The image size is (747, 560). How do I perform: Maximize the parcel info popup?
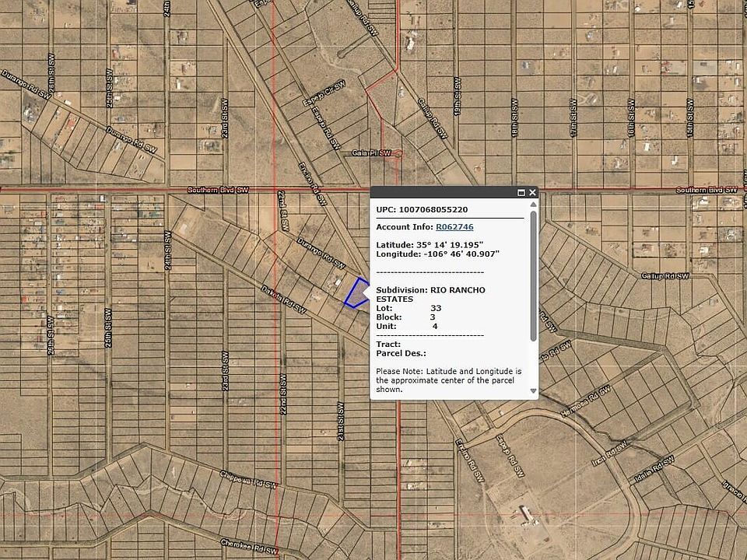521,192
